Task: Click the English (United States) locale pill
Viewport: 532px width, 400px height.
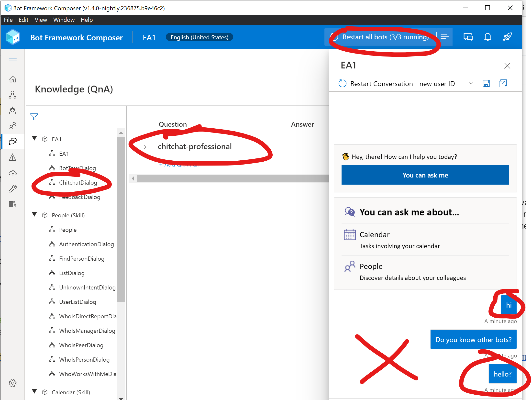Action: click(199, 37)
